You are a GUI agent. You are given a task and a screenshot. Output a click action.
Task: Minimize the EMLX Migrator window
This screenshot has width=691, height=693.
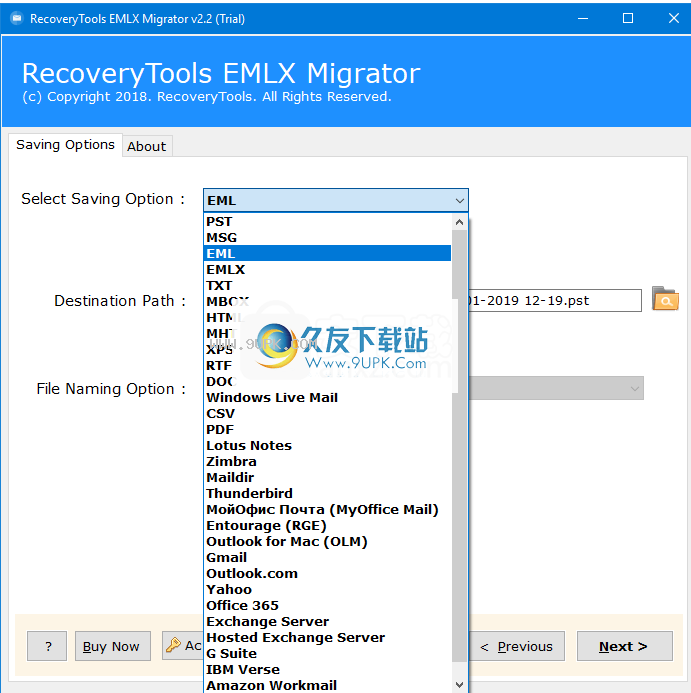[583, 18]
